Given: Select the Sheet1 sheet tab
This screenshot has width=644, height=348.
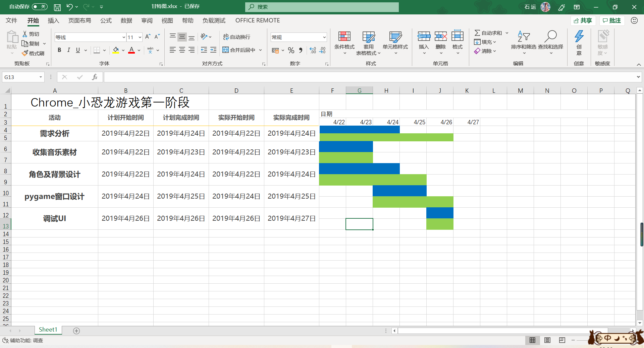Looking at the screenshot, I should click(x=48, y=330).
